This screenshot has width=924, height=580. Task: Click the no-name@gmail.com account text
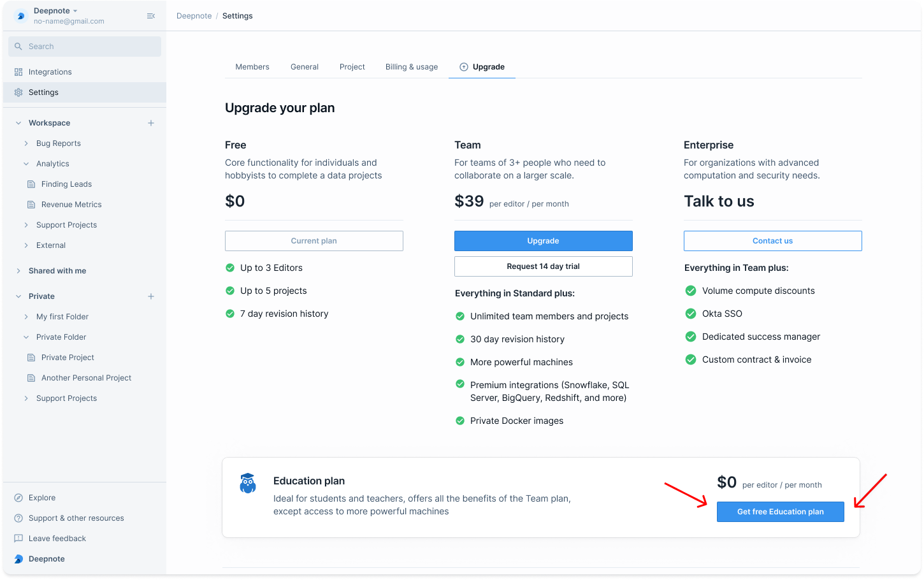[x=69, y=21]
